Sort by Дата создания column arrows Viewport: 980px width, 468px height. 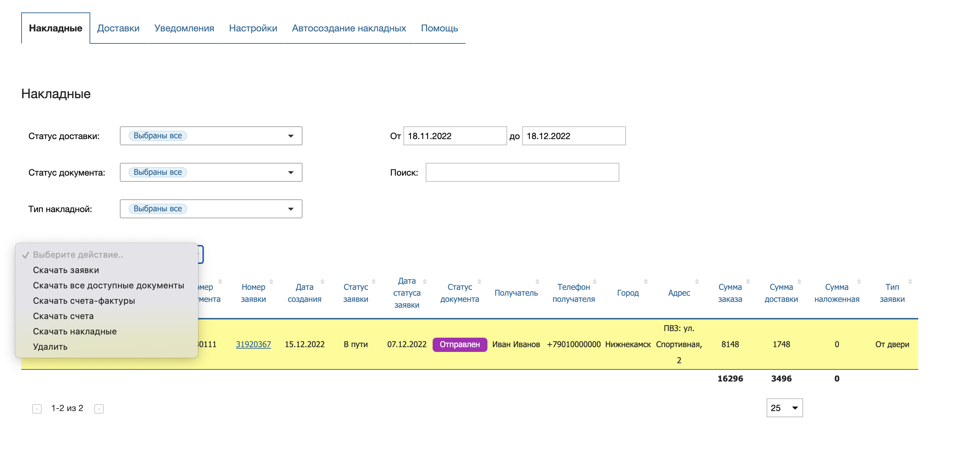click(322, 282)
